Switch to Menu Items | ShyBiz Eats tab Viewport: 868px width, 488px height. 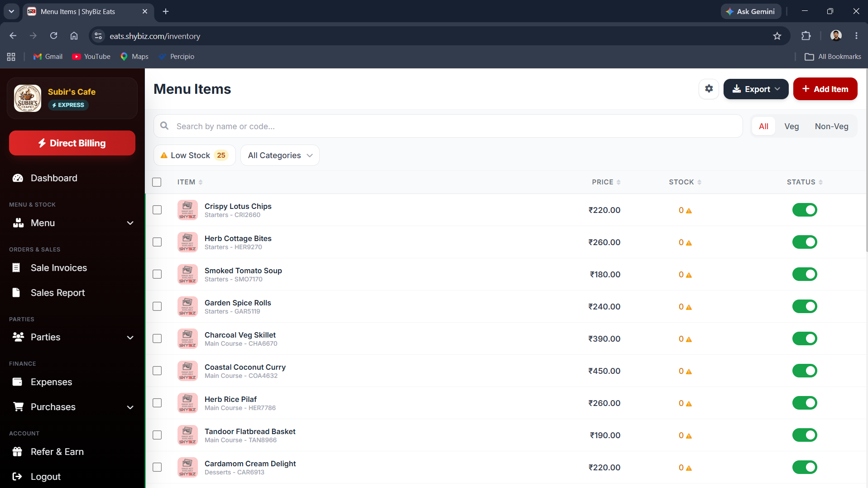(88, 11)
